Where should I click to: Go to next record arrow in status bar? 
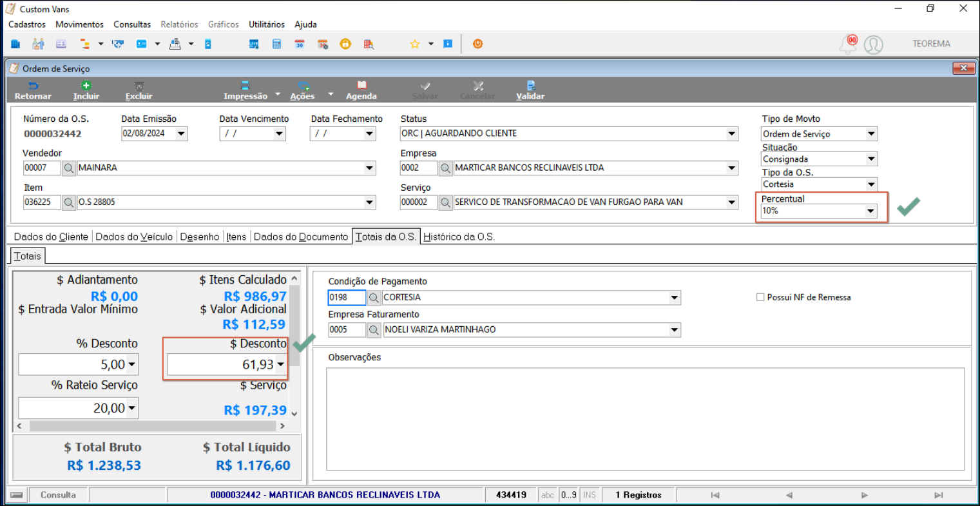[864, 495]
